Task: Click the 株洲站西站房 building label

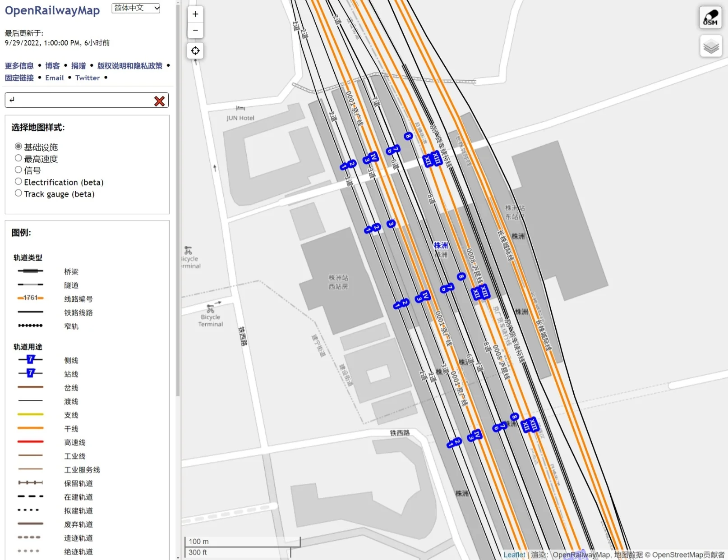Action: (338, 282)
